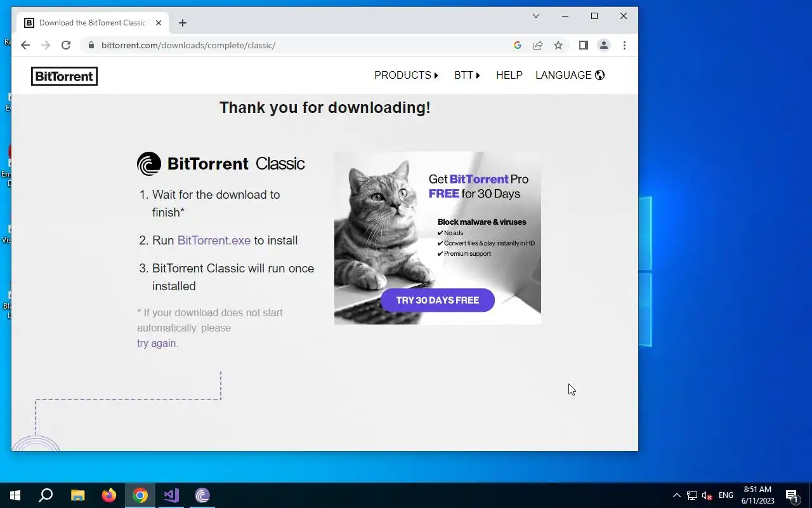The image size is (812, 508).
Task: Click the BitTorrent logo in site header
Action: click(x=64, y=76)
